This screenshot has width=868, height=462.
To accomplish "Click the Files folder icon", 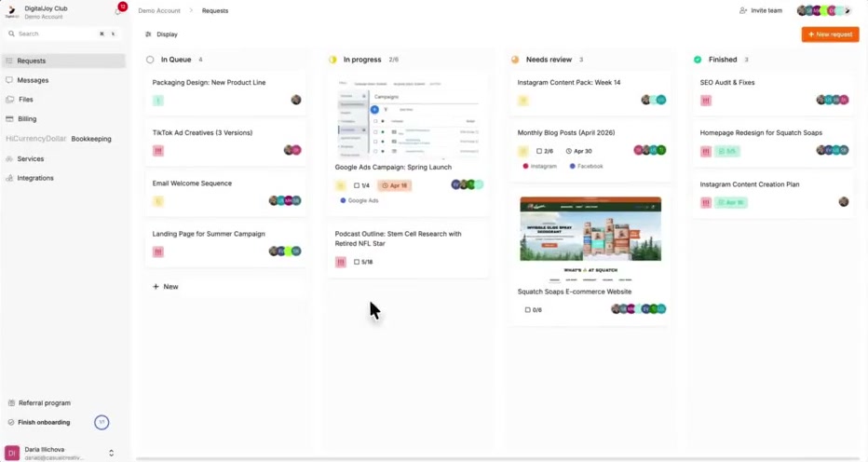I will [x=9, y=100].
